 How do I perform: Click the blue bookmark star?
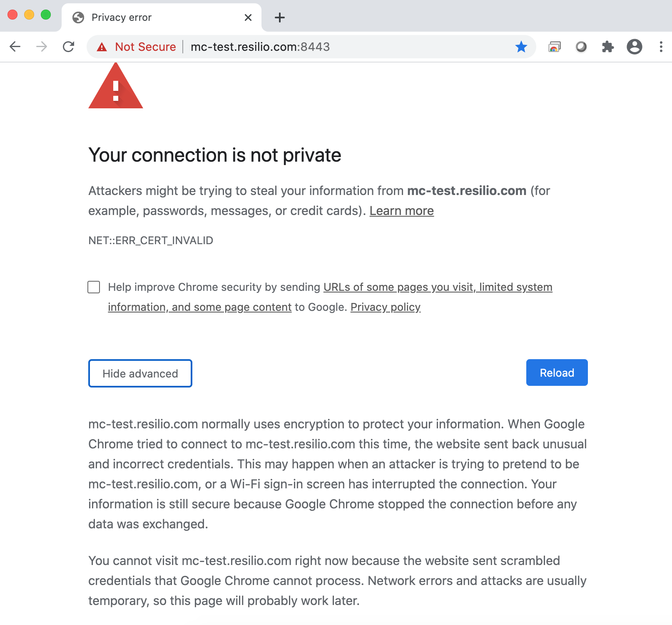point(521,47)
